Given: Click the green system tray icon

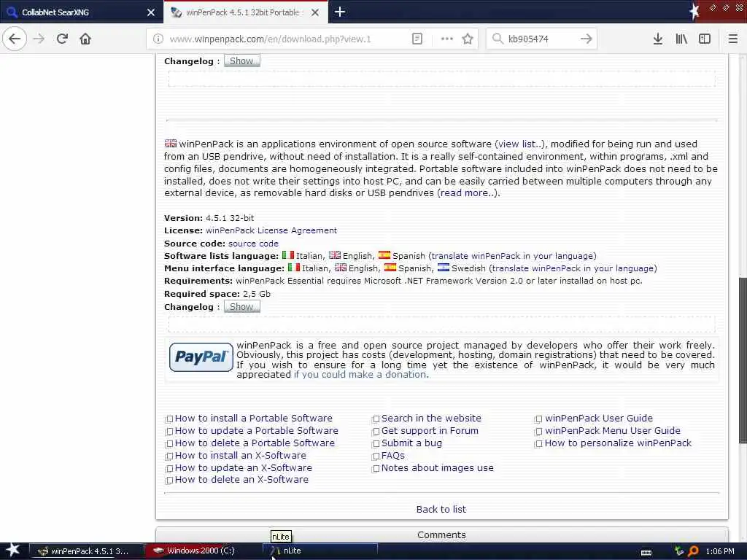Looking at the screenshot, I should click(x=679, y=551).
